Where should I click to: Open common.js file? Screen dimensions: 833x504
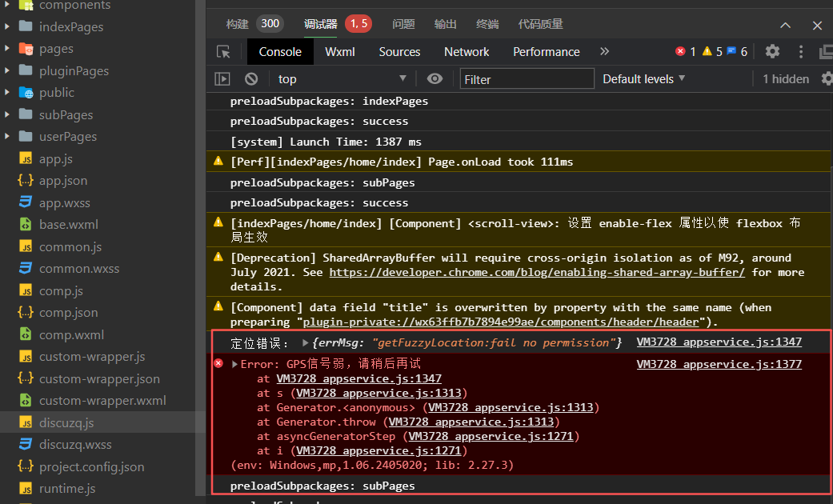pos(70,247)
